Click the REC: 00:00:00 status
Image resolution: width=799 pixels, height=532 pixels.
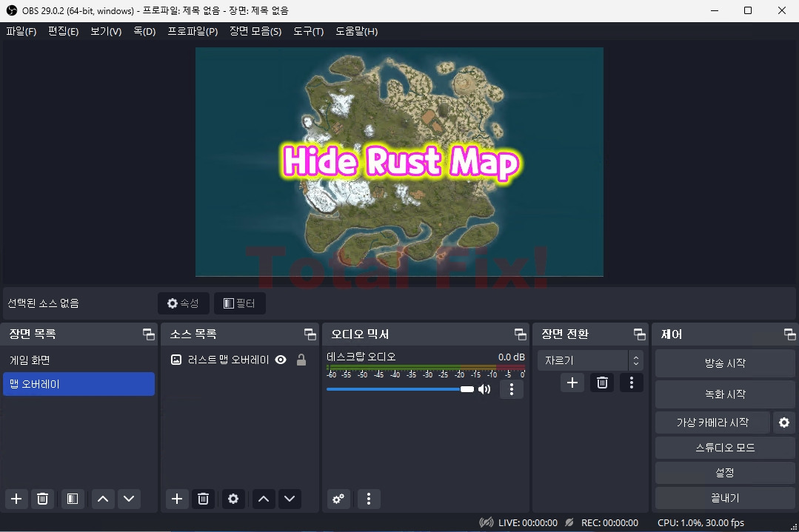click(609, 523)
